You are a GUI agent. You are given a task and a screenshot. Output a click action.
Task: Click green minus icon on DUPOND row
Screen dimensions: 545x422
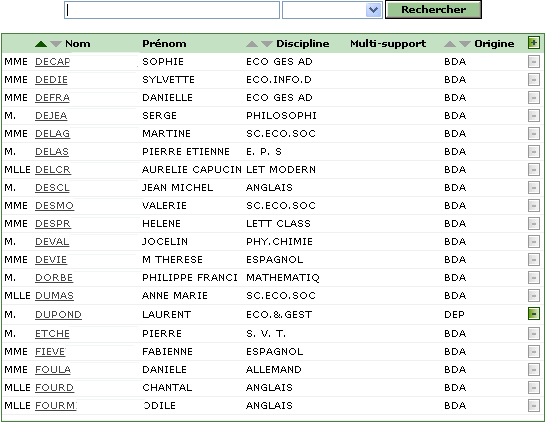[x=534, y=314]
